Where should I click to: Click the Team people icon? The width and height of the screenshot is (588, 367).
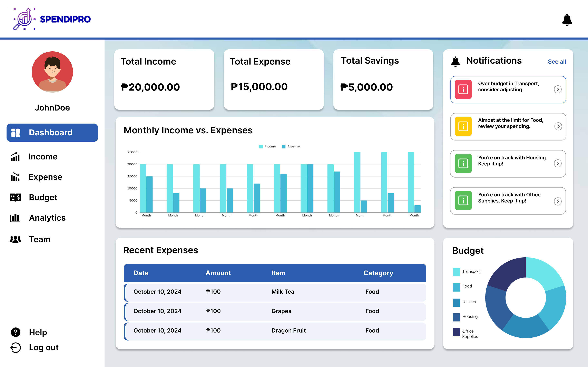click(15, 239)
